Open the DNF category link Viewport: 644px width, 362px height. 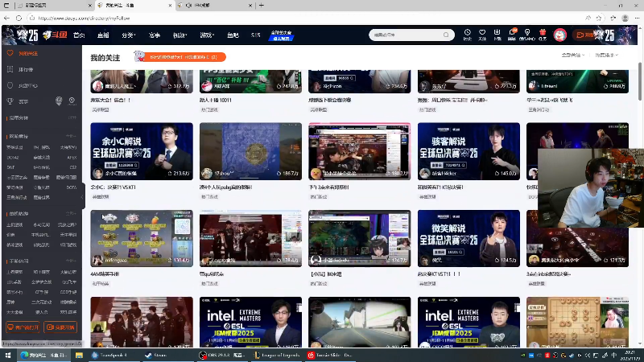(x=10, y=167)
